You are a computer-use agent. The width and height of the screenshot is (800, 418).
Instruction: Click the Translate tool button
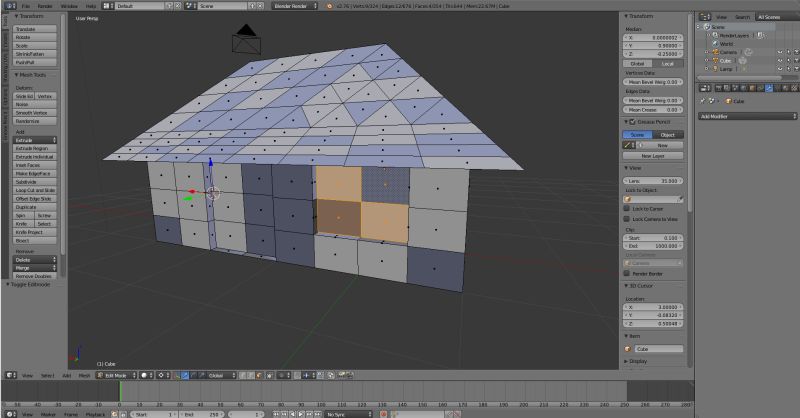click(35, 29)
